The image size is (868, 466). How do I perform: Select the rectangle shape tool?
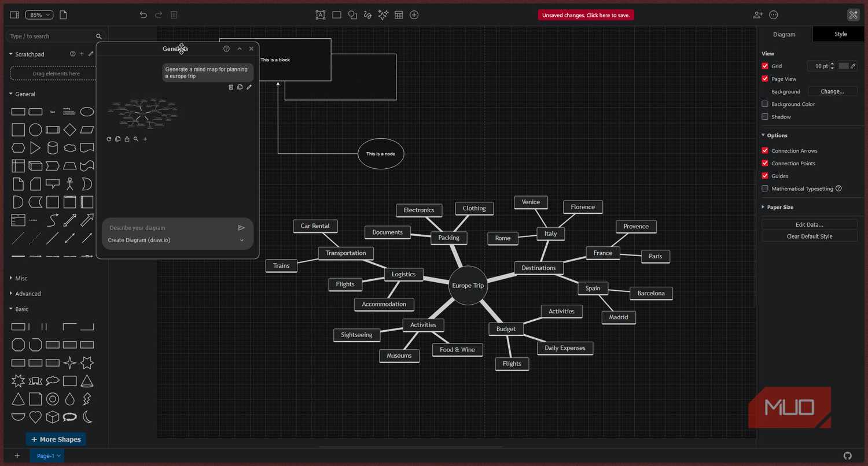(x=337, y=15)
